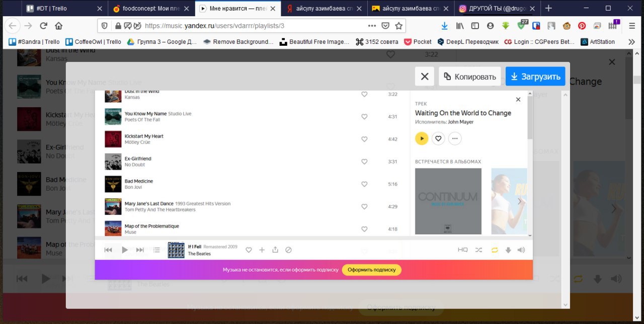Open the Firefox downloads panel
The image size is (644, 324).
[x=444, y=26]
